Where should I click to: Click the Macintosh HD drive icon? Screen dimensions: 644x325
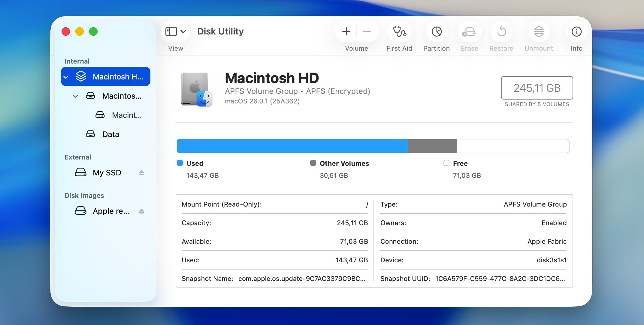(x=197, y=89)
